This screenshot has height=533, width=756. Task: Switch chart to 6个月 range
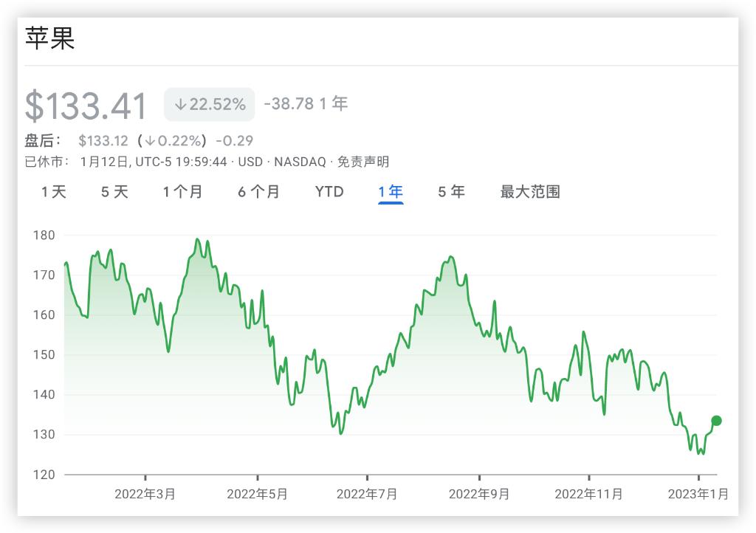tap(259, 192)
